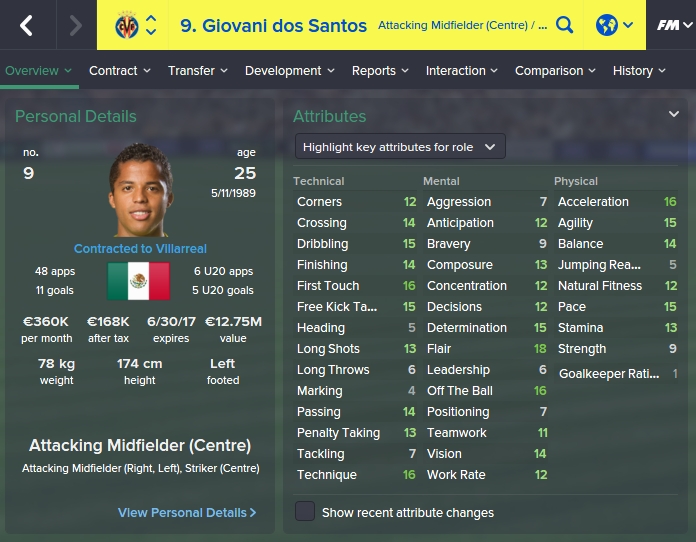Click the world globe icon

tap(606, 25)
